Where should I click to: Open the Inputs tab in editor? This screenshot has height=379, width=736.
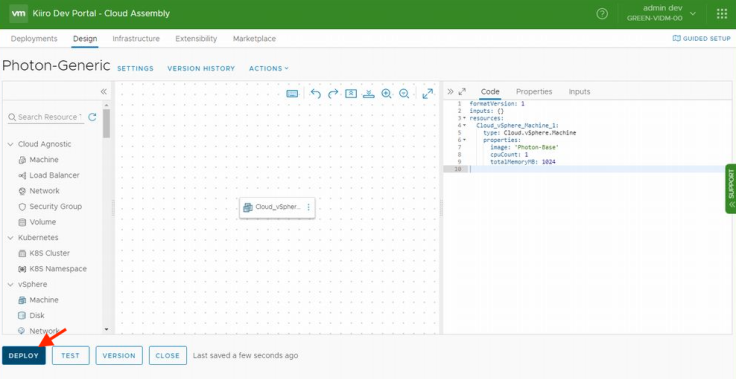tap(579, 92)
